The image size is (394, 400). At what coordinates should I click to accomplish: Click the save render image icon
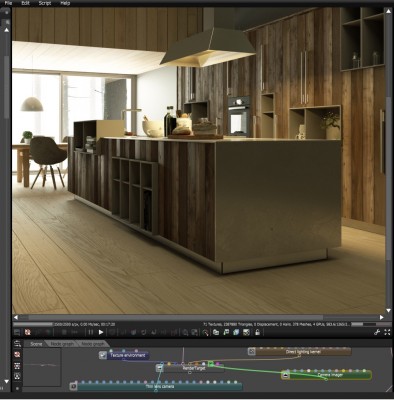226,332
